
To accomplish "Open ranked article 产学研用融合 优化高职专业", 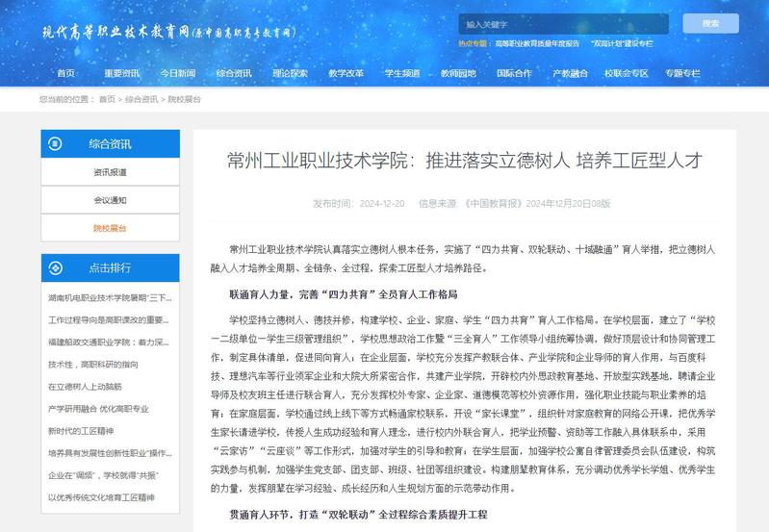I will tap(98, 408).
